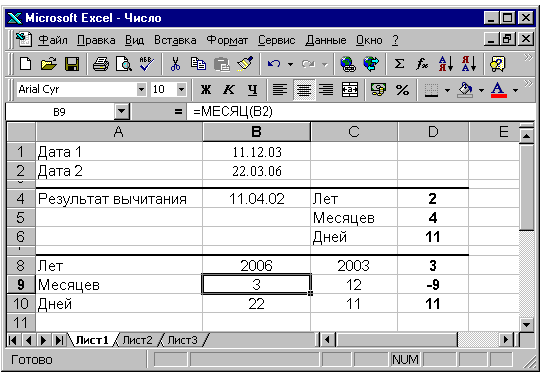Apply borders with border icon
The image size is (543, 377).
coord(431,90)
